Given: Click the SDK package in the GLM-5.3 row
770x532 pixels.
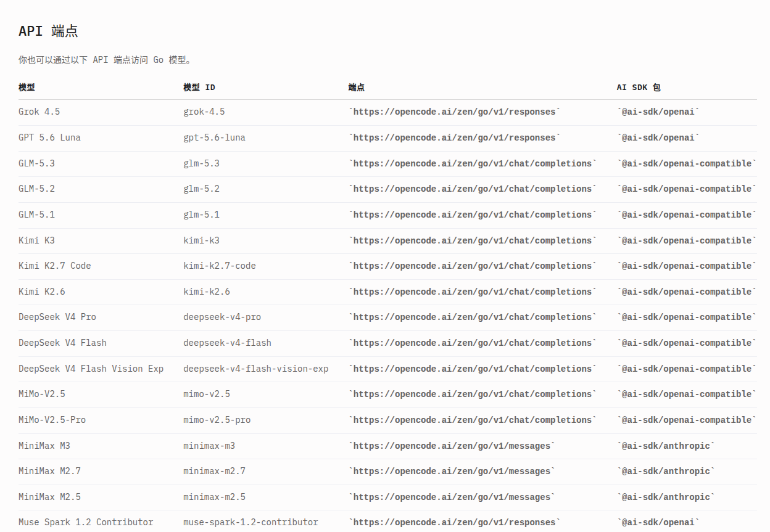Looking at the screenshot, I should (x=687, y=163).
